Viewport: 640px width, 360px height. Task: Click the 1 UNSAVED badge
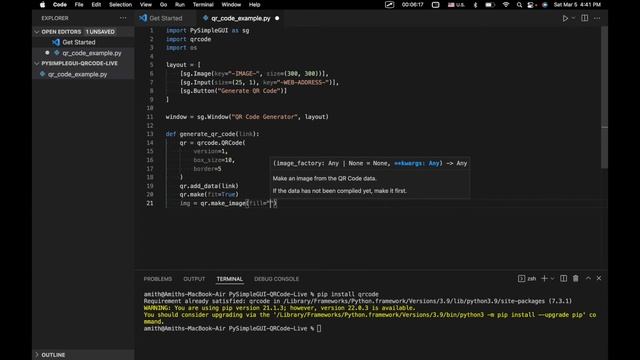(100, 32)
